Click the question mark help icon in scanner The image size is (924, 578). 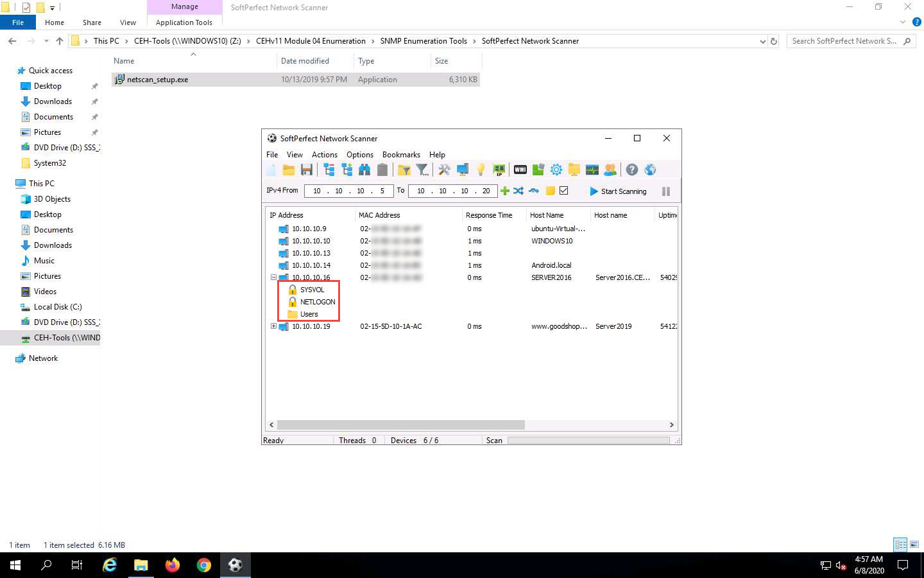(632, 170)
